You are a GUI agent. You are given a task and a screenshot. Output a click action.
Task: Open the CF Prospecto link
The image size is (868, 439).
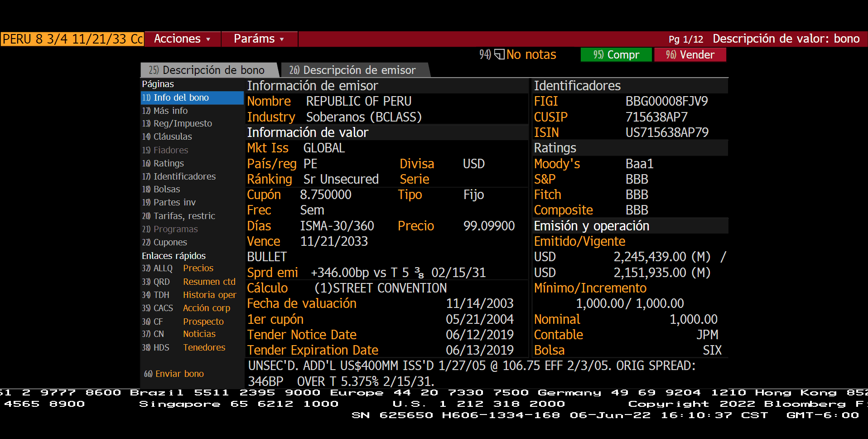click(x=203, y=322)
